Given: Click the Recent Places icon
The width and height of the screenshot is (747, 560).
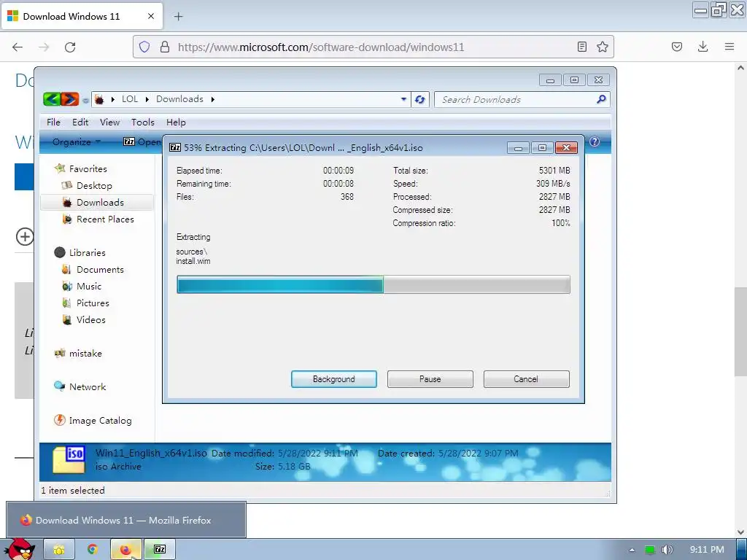Looking at the screenshot, I should pos(67,219).
